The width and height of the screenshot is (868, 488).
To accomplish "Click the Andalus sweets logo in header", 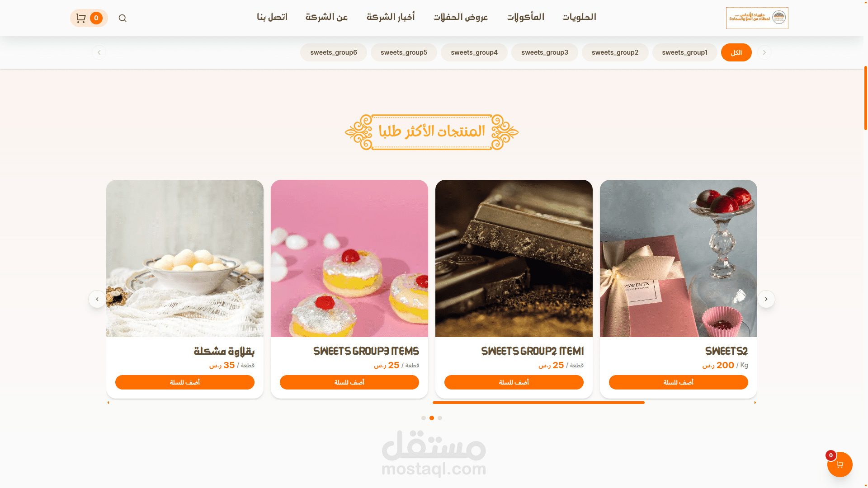I will click(x=757, y=18).
